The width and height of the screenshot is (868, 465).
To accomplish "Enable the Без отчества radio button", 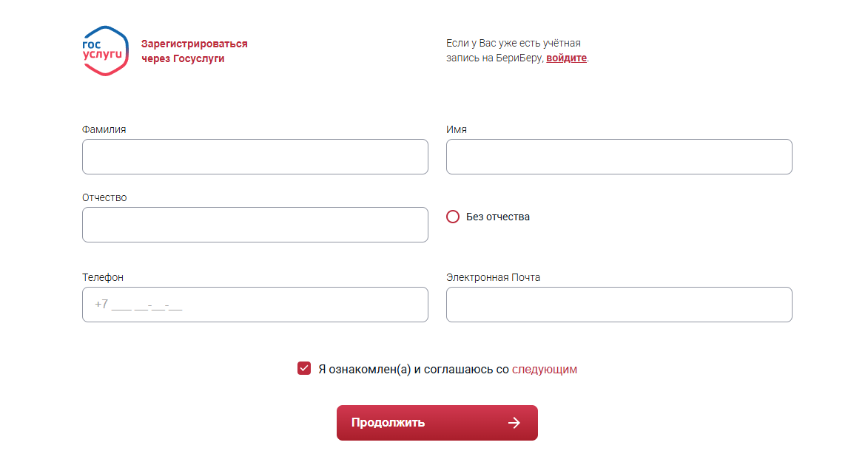I will tap(453, 217).
